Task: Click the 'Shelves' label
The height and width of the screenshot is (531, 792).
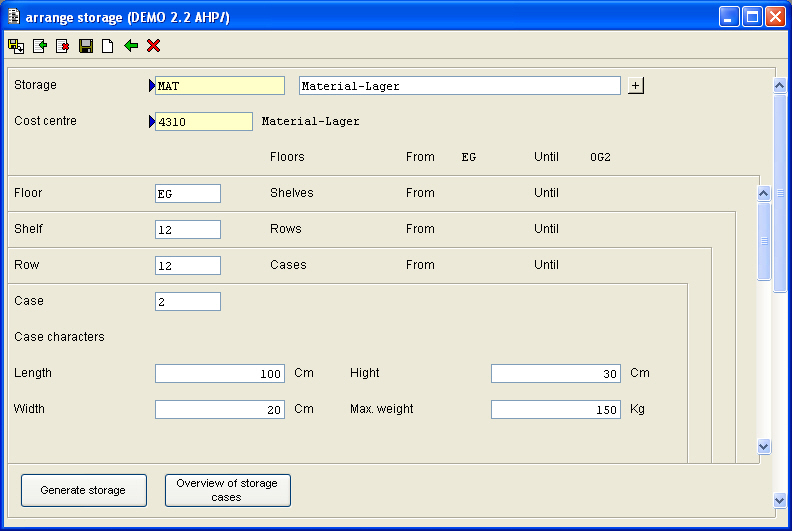Action: [291, 192]
